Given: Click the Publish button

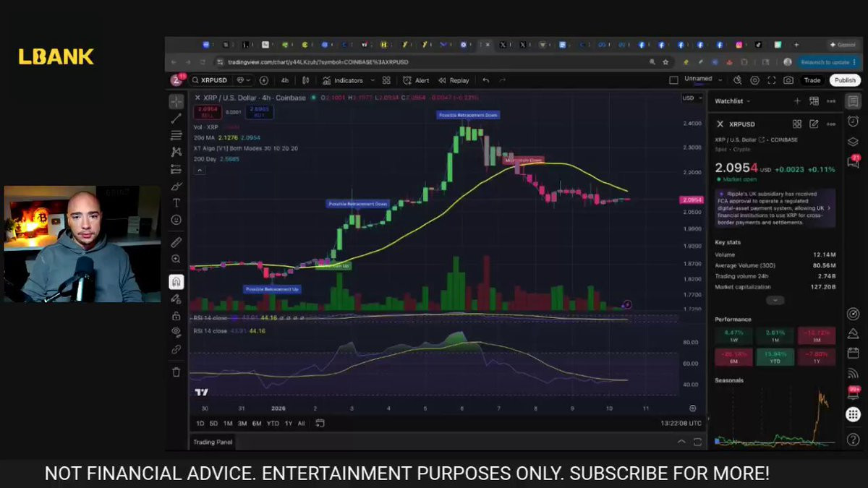Looking at the screenshot, I should tap(845, 80).
